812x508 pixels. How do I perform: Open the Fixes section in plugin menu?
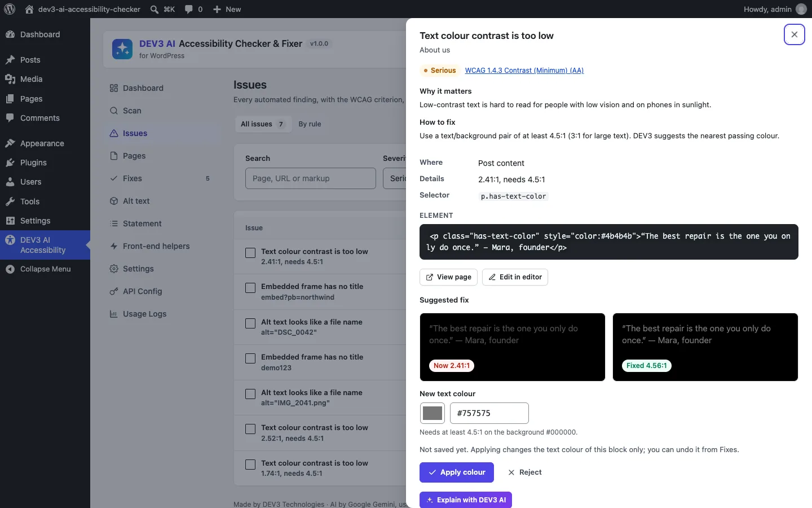click(161, 178)
